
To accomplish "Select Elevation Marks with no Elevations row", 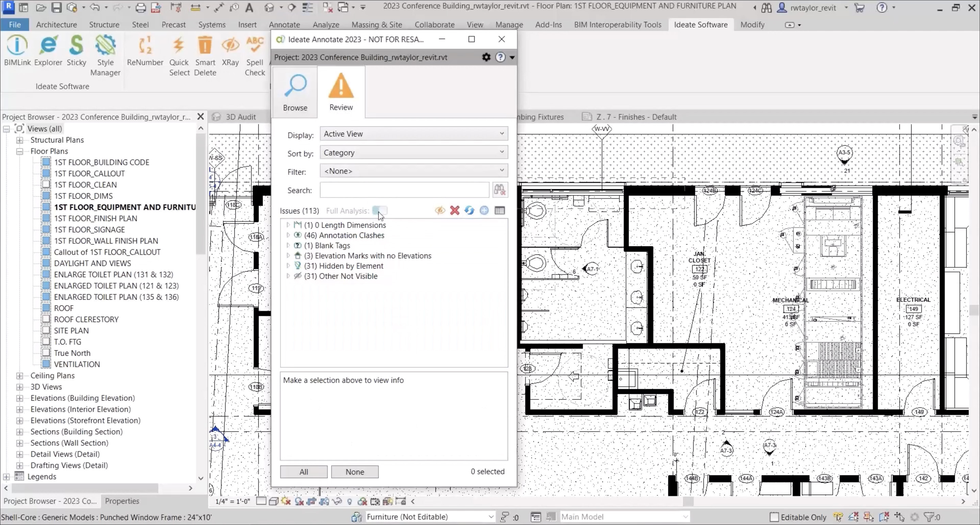I will (367, 255).
